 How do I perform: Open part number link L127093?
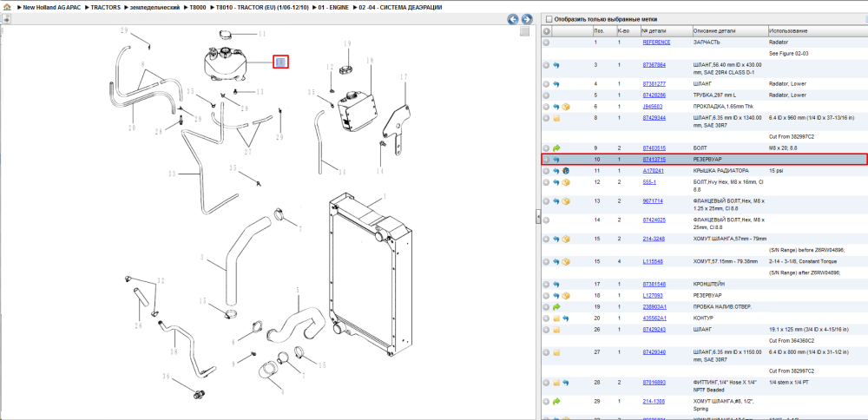pyautogui.click(x=653, y=296)
